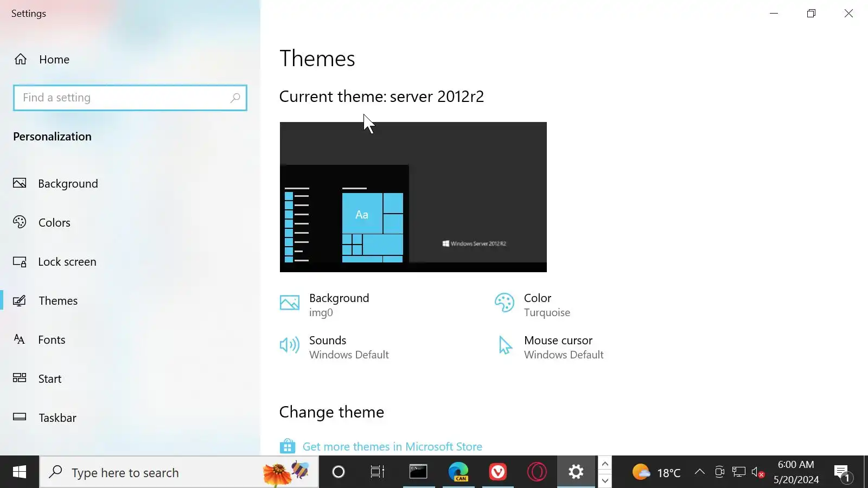This screenshot has width=868, height=488.
Task: Click the theme Color palette icon
Action: 504,303
